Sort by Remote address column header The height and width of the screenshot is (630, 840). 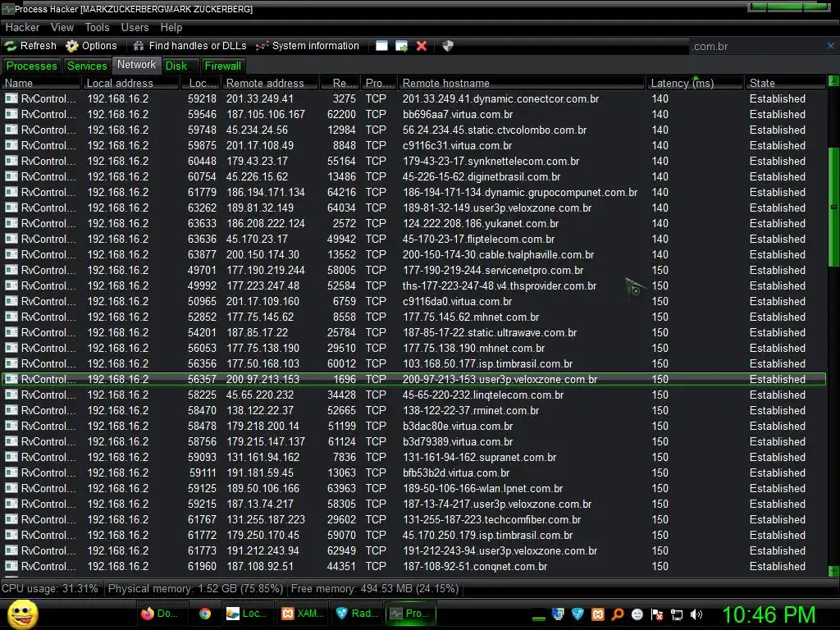click(x=271, y=83)
